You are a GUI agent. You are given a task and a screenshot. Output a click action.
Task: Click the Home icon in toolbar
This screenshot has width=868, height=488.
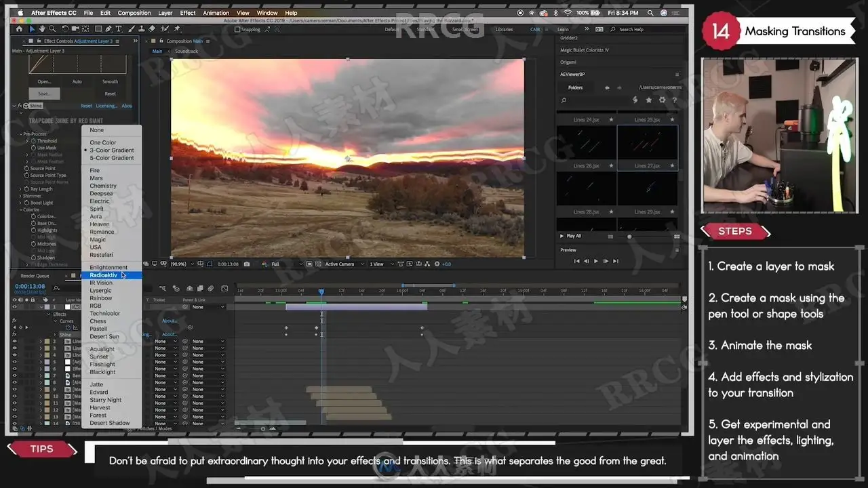pos(20,29)
